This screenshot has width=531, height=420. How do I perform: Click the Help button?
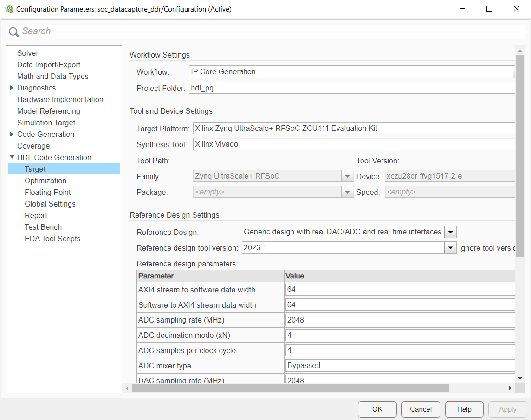[x=464, y=409]
